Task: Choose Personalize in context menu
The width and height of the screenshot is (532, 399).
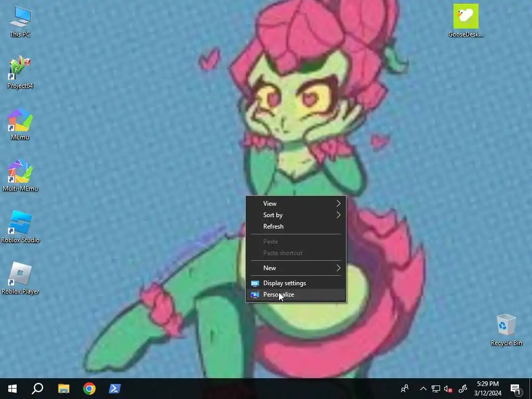Action: tap(296, 295)
